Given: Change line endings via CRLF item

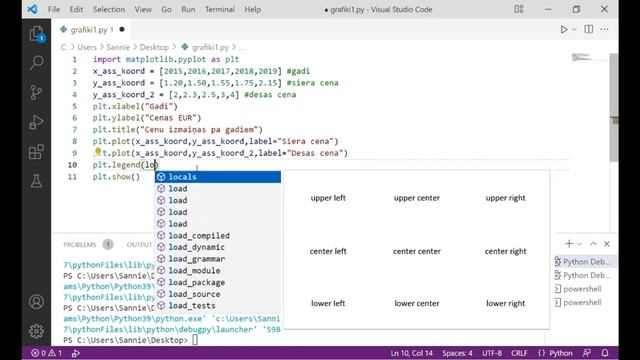Looking at the screenshot, I should 519,353.
